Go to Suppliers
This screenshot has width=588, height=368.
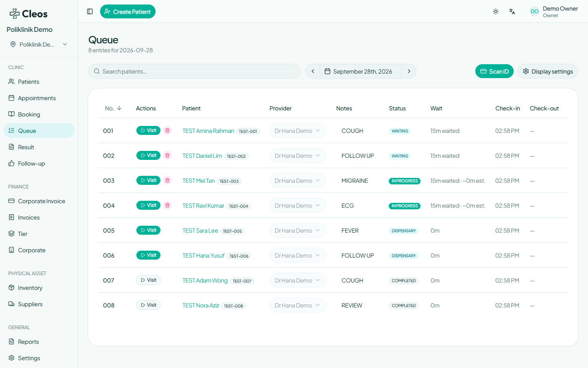pos(39,304)
